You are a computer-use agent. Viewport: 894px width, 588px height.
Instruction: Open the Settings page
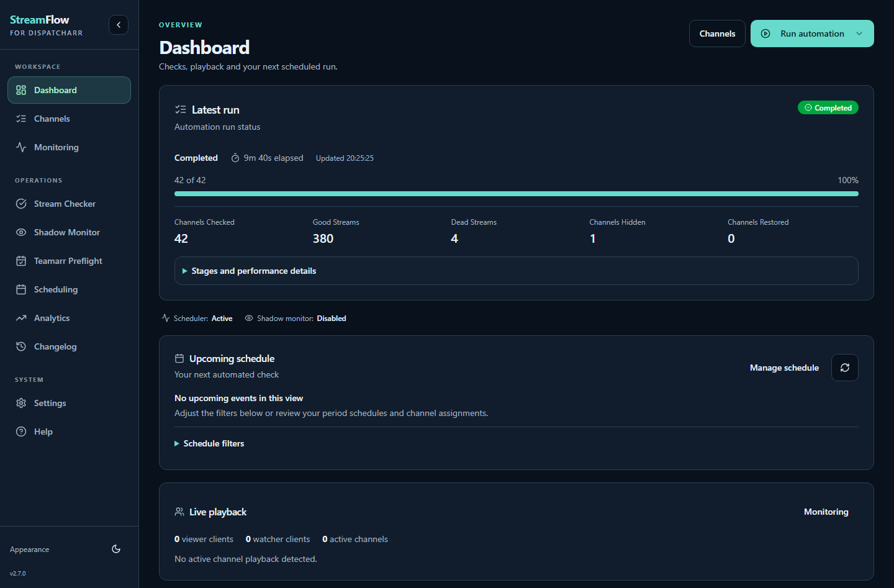coord(69,403)
